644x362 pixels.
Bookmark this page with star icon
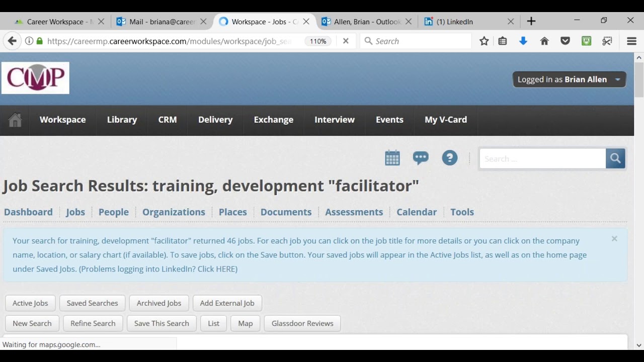pyautogui.click(x=484, y=41)
